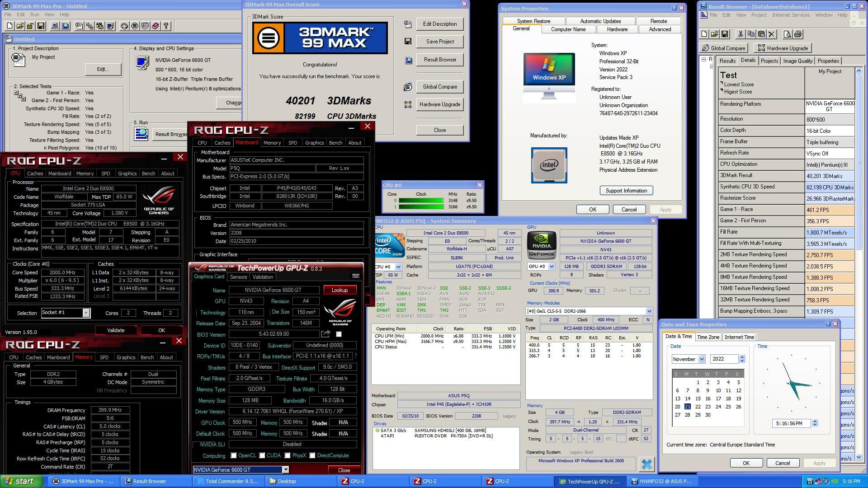This screenshot has width=868, height=488.
Task: Click Delete X icon in Result Browser toolbar
Action: (x=772, y=34)
